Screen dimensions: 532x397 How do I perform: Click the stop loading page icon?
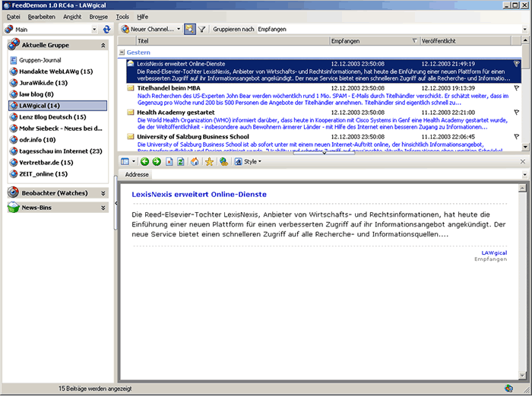169,162
